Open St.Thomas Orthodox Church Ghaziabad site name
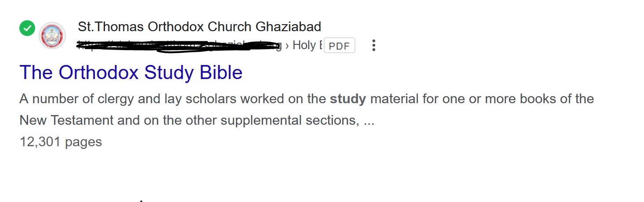The height and width of the screenshot is (202, 644). (x=199, y=27)
